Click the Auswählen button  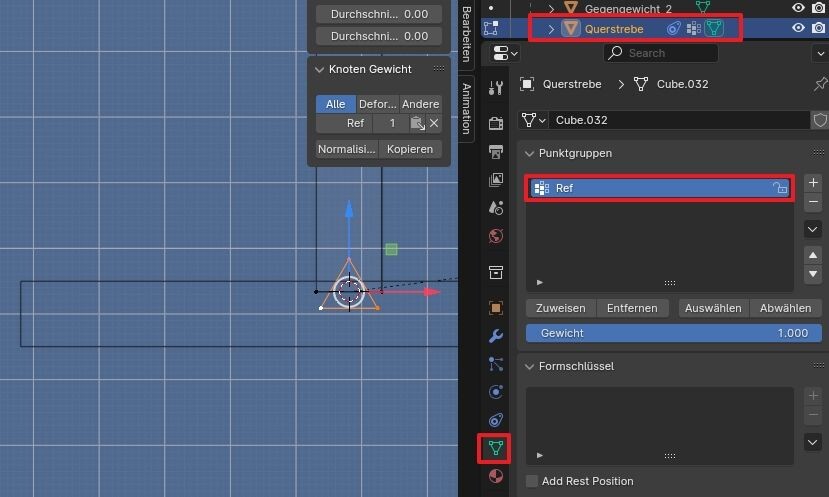coord(713,308)
